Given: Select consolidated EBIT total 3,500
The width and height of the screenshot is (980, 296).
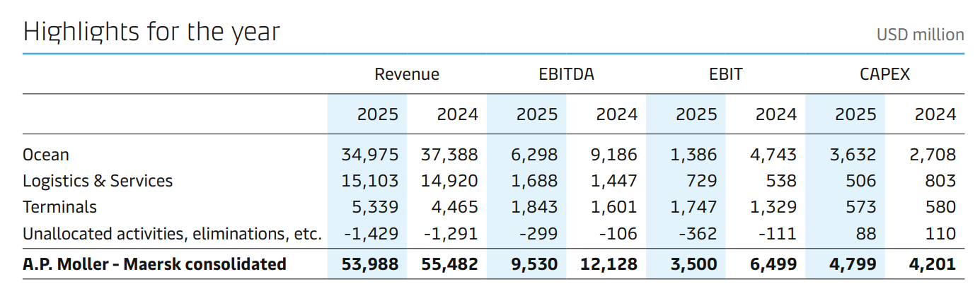Looking at the screenshot, I should pos(693,264).
